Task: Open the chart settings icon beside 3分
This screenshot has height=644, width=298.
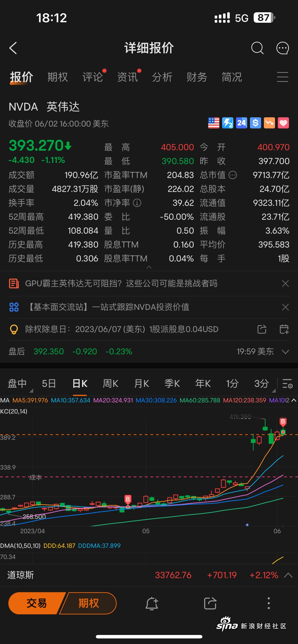Action: point(288,383)
